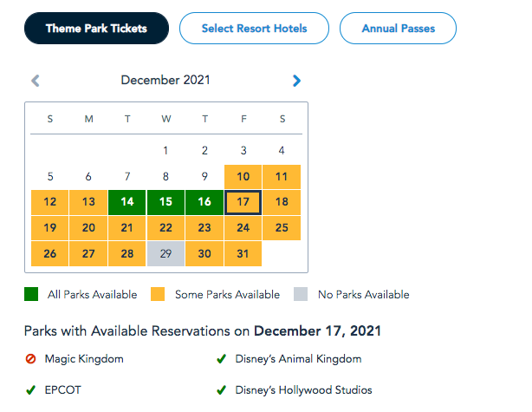Click the December 2021 month heading
This screenshot has width=532, height=412.
tap(165, 81)
